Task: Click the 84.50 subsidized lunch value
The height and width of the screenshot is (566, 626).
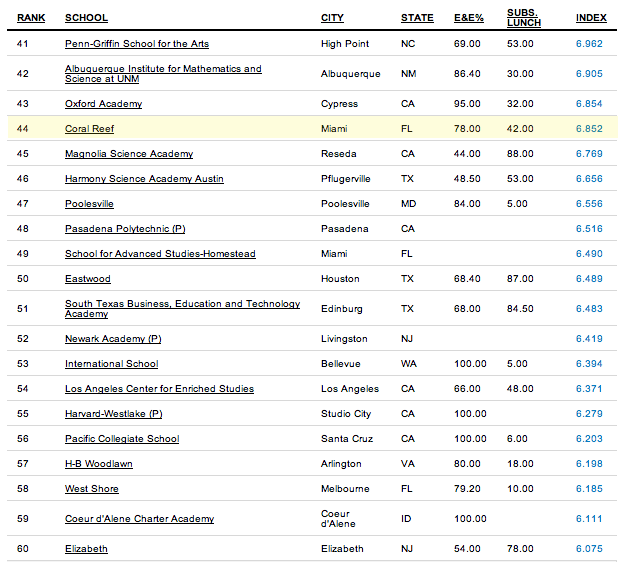Action: click(520, 309)
